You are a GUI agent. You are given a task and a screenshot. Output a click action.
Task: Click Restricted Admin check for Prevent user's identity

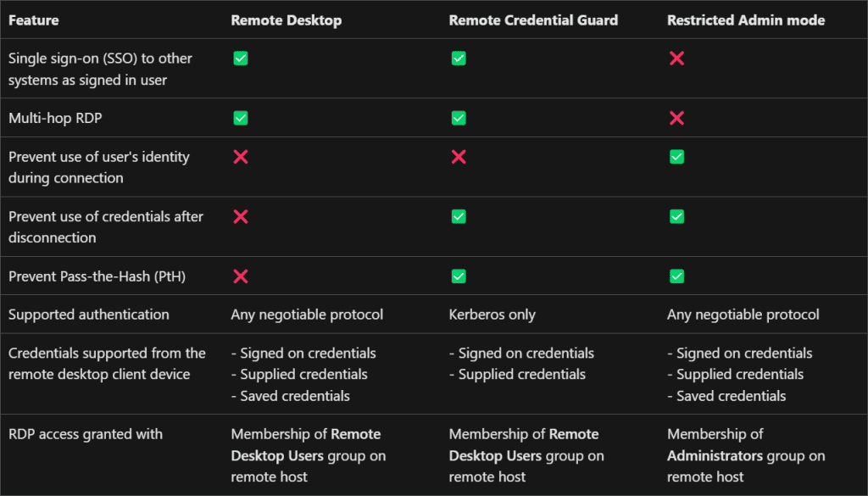(x=676, y=157)
